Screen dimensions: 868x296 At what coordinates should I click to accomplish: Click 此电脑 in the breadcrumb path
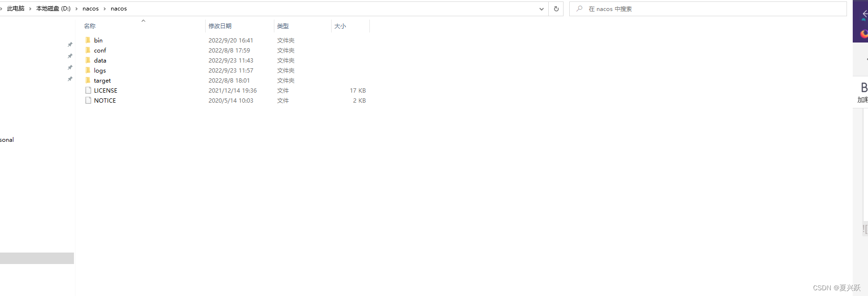tap(16, 9)
